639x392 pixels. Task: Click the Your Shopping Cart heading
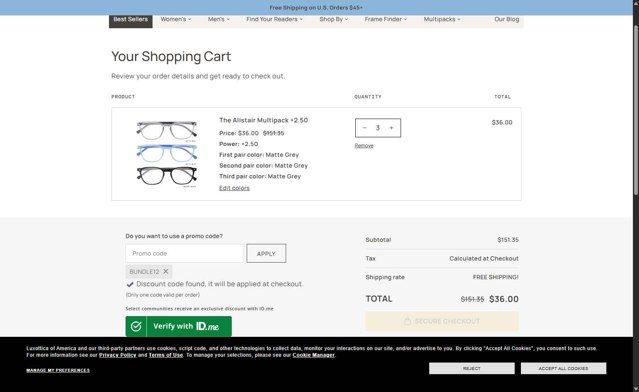pyautogui.click(x=171, y=56)
